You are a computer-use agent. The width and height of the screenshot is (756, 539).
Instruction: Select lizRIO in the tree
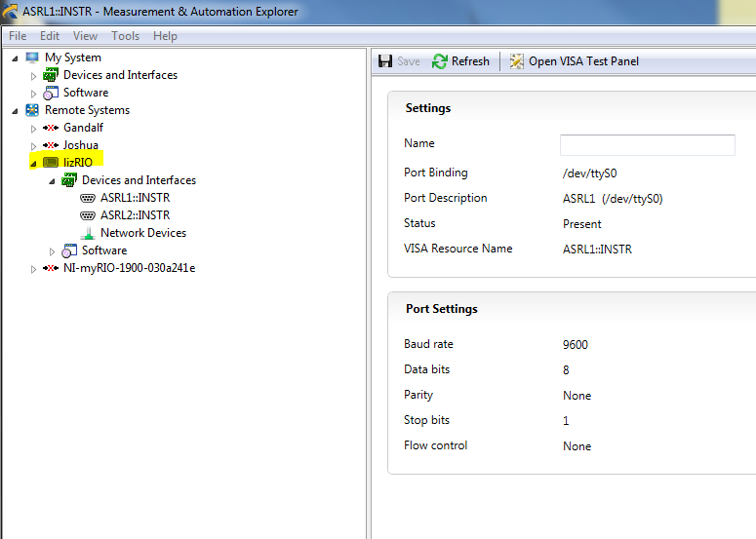click(x=78, y=163)
